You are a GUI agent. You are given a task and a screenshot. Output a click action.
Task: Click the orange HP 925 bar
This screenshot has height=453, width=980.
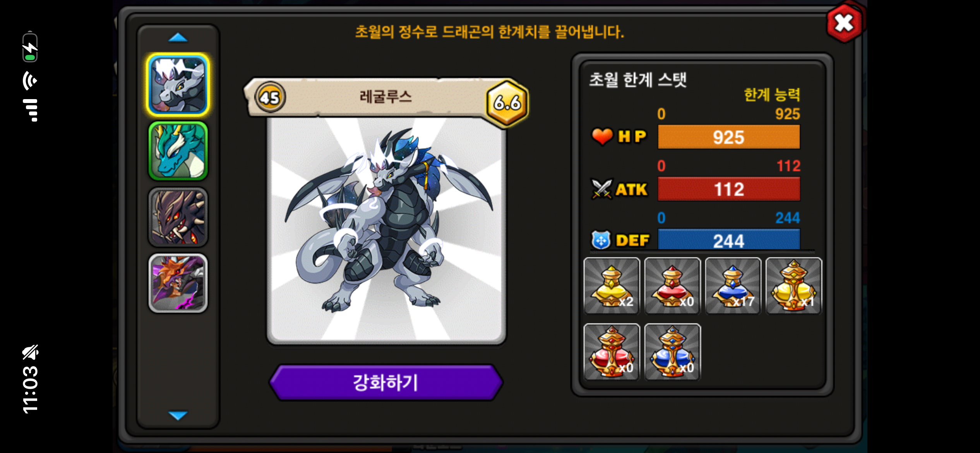[729, 137]
